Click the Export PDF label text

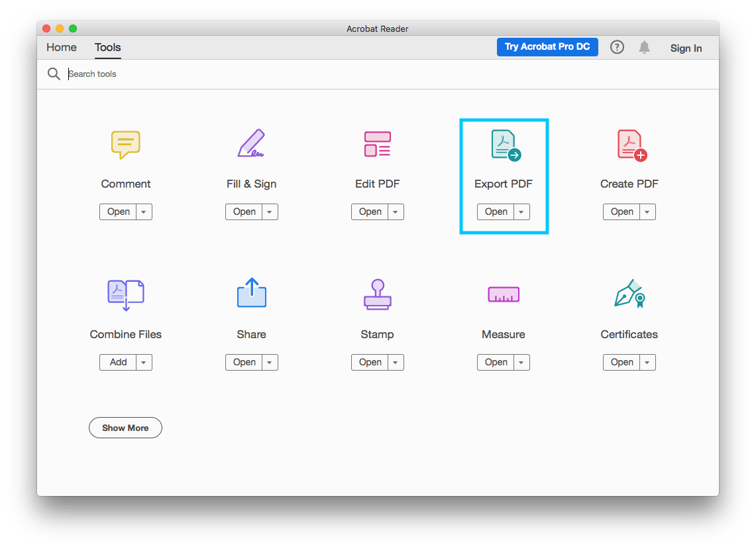[504, 184]
